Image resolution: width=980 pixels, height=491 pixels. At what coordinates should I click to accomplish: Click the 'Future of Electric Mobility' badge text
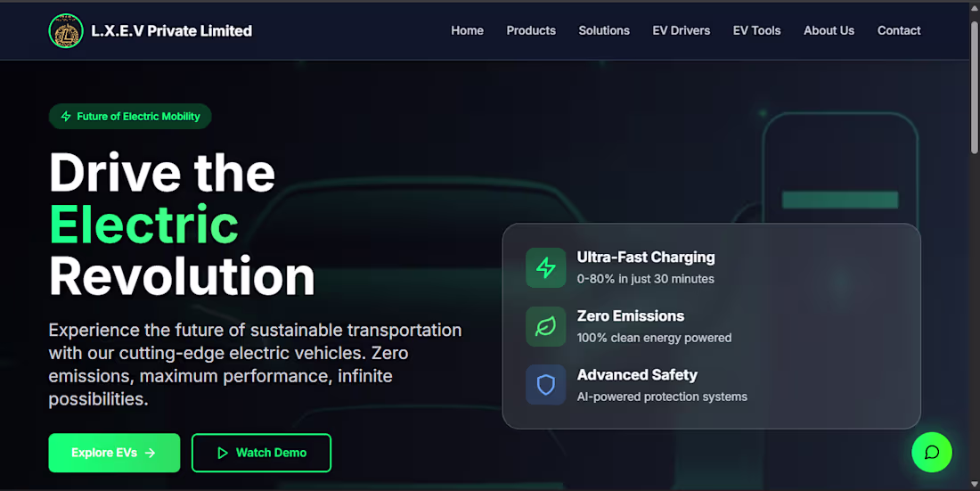pos(138,117)
